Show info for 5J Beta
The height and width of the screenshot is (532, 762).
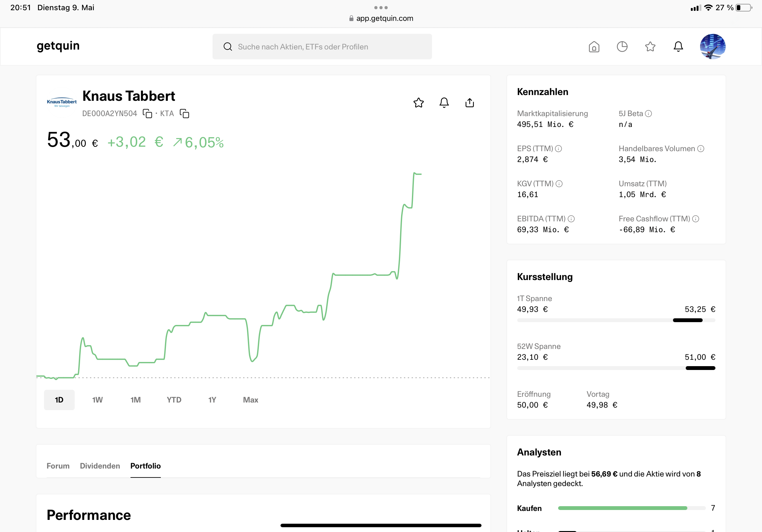pyautogui.click(x=648, y=114)
